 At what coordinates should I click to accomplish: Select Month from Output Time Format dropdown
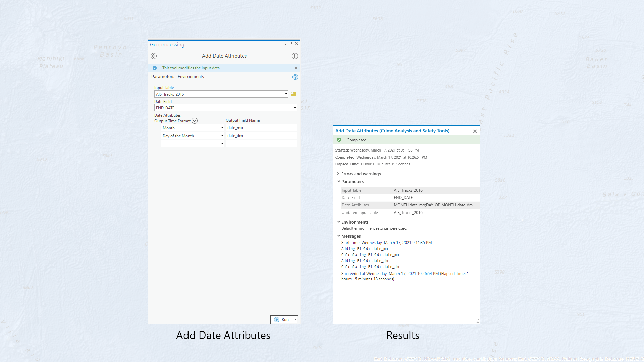pyautogui.click(x=192, y=128)
